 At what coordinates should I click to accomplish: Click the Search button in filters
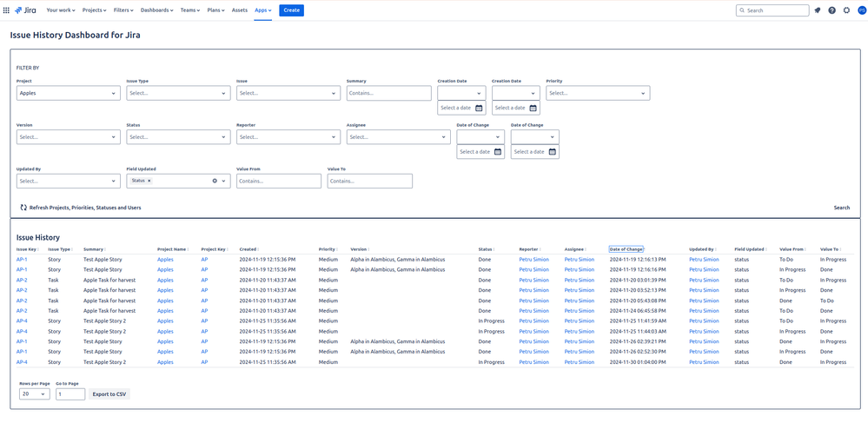[x=841, y=208]
